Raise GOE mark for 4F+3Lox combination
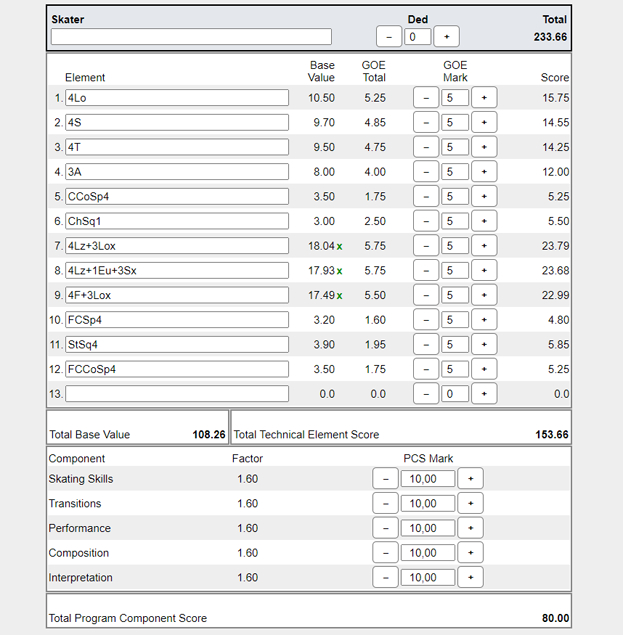623x635 pixels. tap(484, 295)
